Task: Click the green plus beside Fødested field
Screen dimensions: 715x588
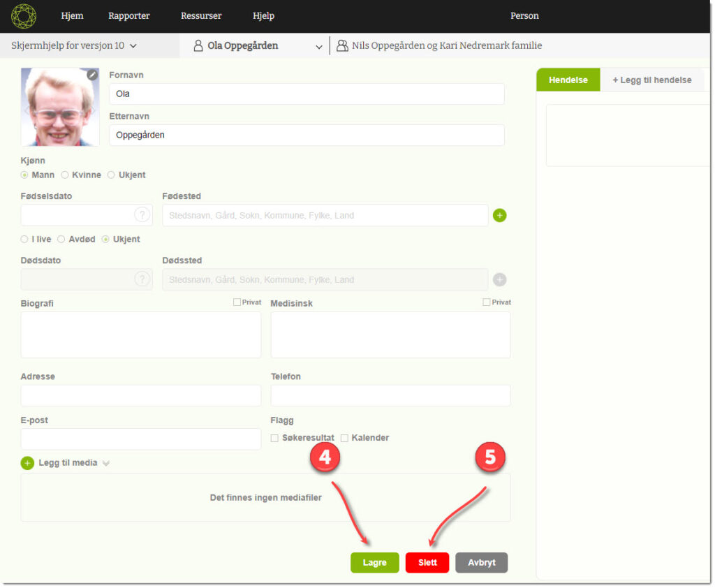Action: [x=499, y=215]
